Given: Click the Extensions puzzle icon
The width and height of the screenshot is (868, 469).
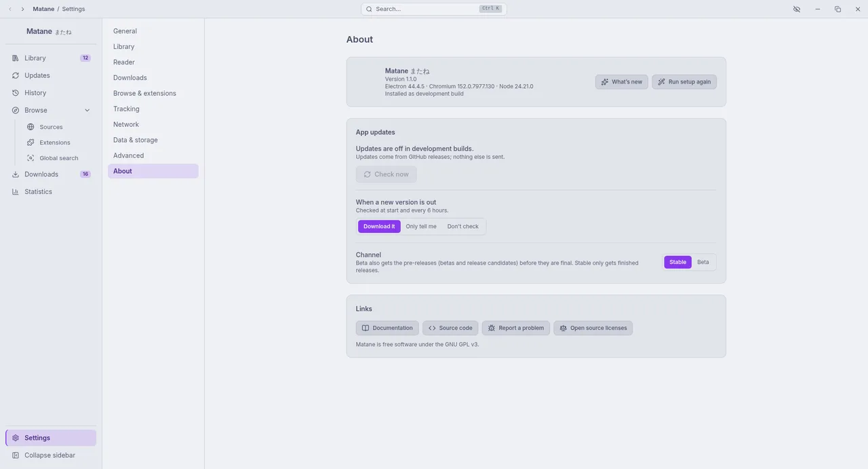Looking at the screenshot, I should (x=31, y=143).
